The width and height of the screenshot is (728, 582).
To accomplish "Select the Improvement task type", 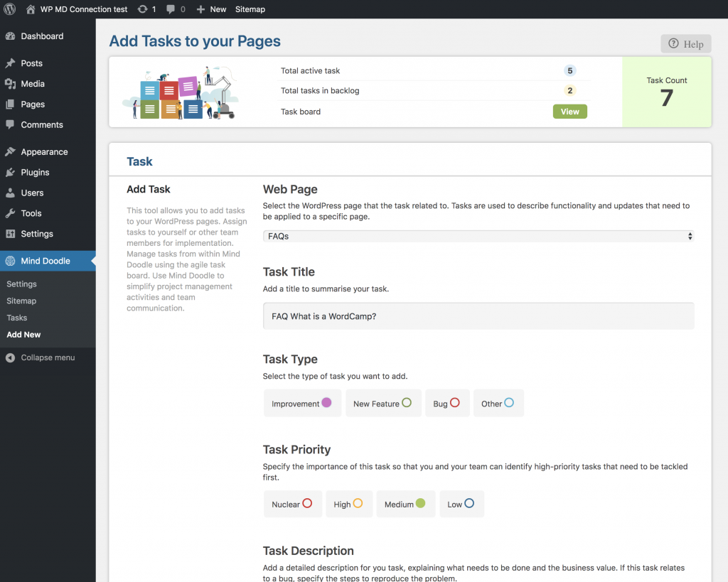I will [302, 402].
